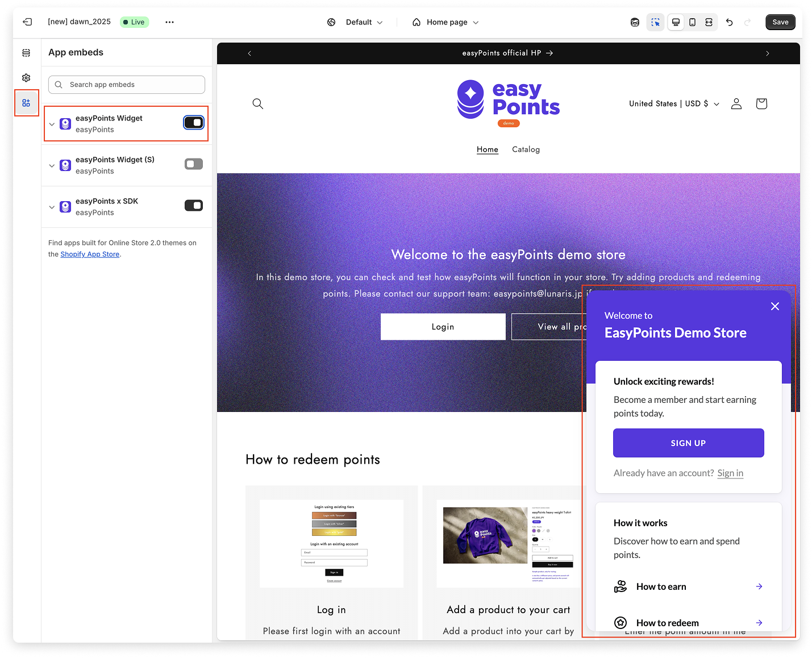Follow the Shopify App Store link

click(90, 255)
